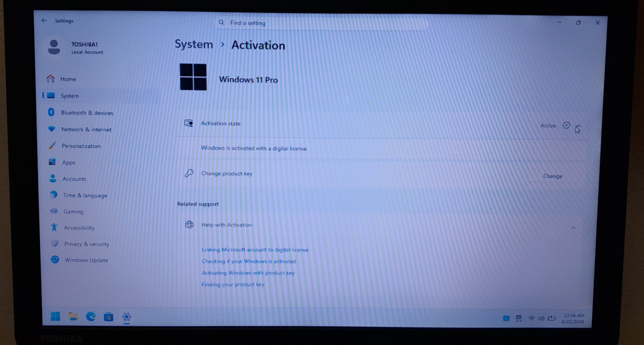This screenshot has height=345, width=644.
Task: Open the Wi-Fi tray icon
Action: tap(531, 318)
